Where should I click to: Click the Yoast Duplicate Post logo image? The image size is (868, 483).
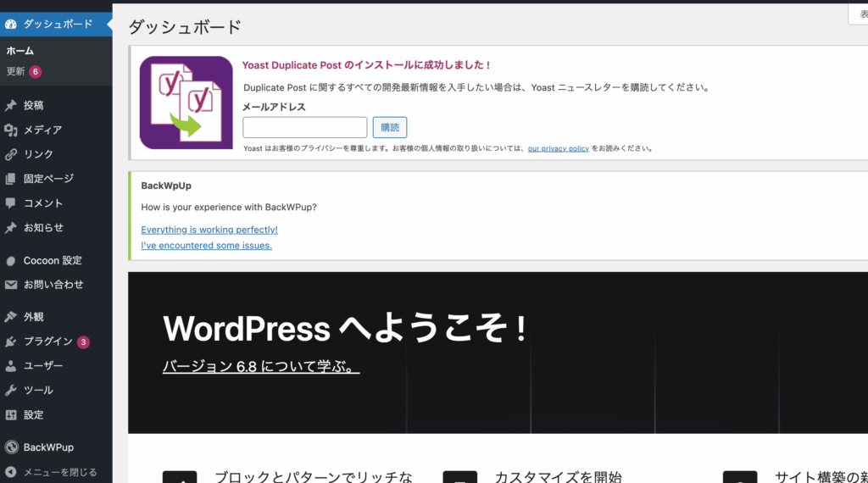point(186,103)
